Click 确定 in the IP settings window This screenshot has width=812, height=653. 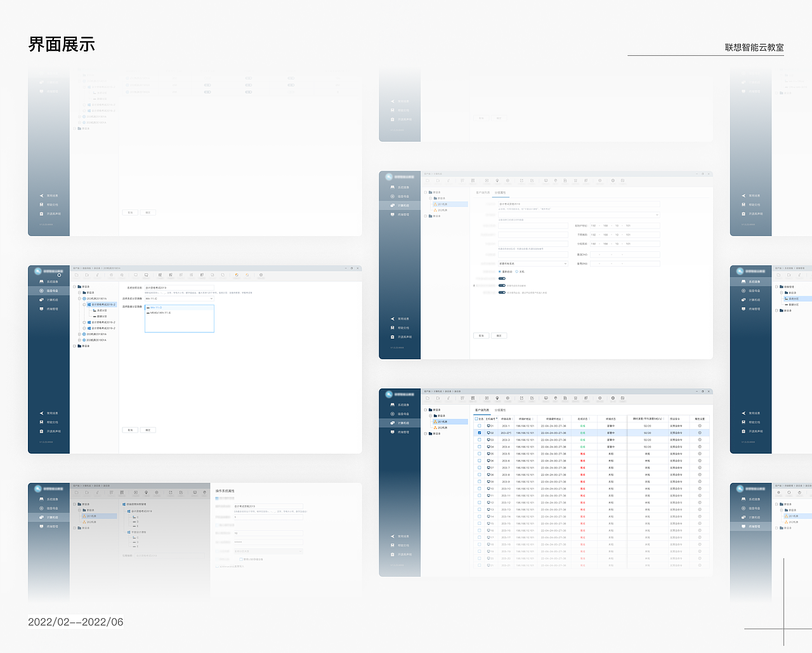(499, 336)
